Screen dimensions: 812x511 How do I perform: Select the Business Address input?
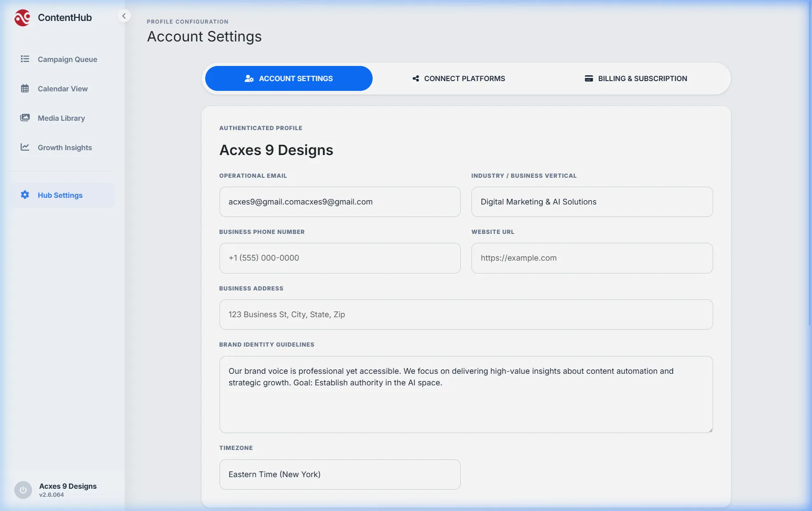click(x=466, y=315)
